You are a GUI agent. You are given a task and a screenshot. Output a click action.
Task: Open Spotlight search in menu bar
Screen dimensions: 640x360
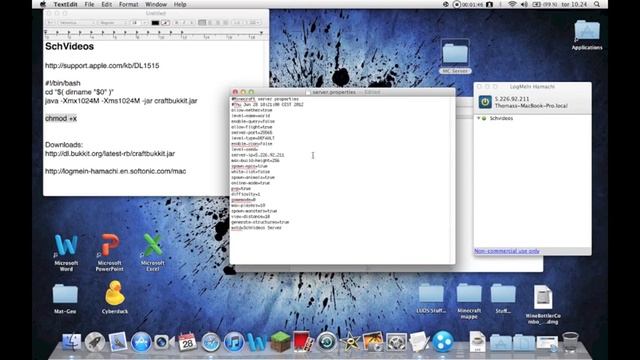pyautogui.click(x=597, y=4)
